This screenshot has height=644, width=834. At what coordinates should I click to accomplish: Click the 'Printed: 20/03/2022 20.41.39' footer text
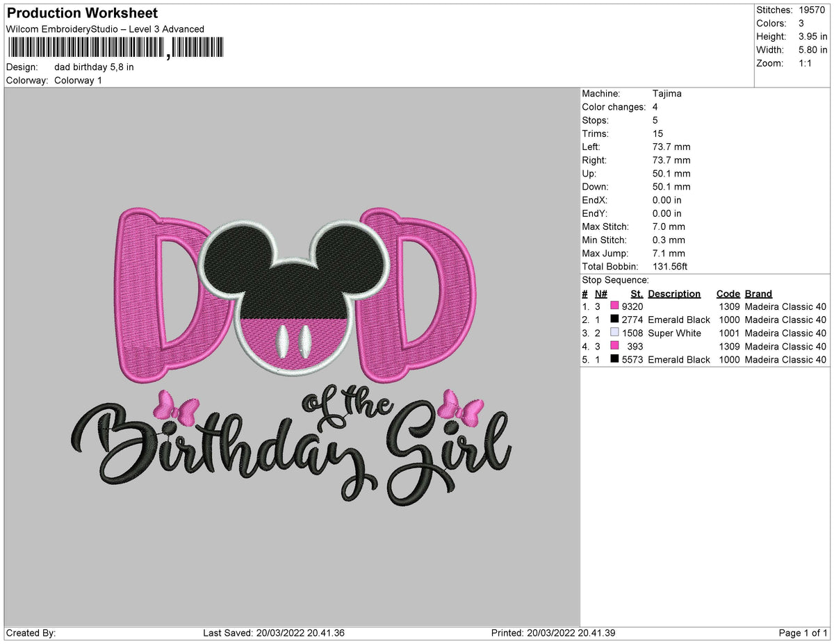(553, 633)
